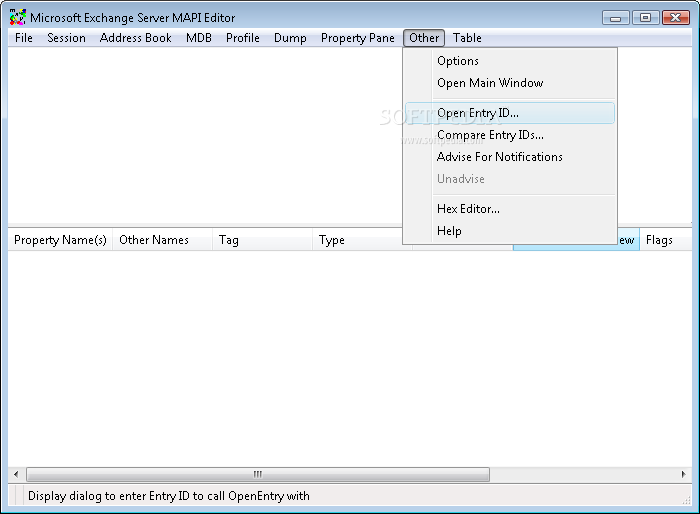The image size is (700, 514).
Task: Click the horizontal scrollbar left arrow
Action: [16, 474]
